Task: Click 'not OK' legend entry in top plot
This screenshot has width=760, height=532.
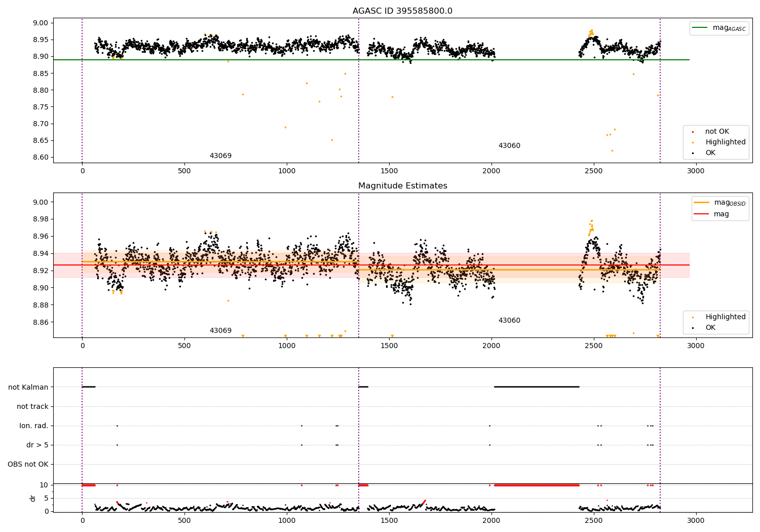Action: click(716, 132)
